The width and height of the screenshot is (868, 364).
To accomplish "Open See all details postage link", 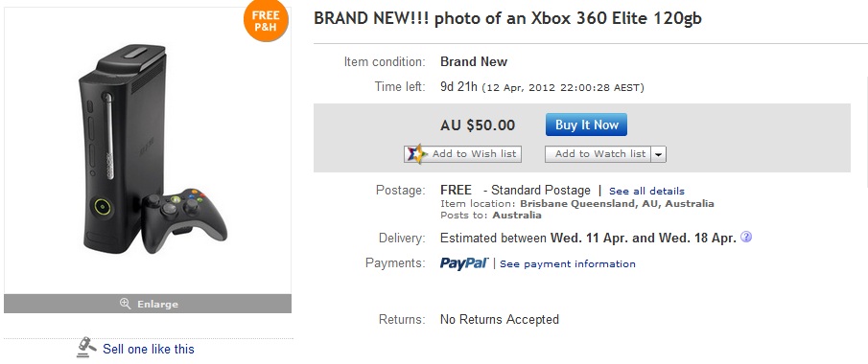I will click(646, 191).
